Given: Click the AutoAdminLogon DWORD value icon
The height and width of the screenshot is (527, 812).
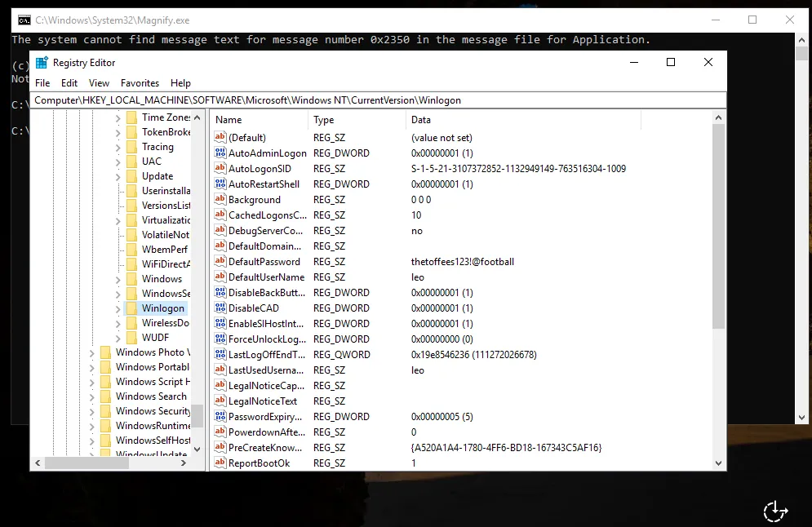Looking at the screenshot, I should point(220,153).
